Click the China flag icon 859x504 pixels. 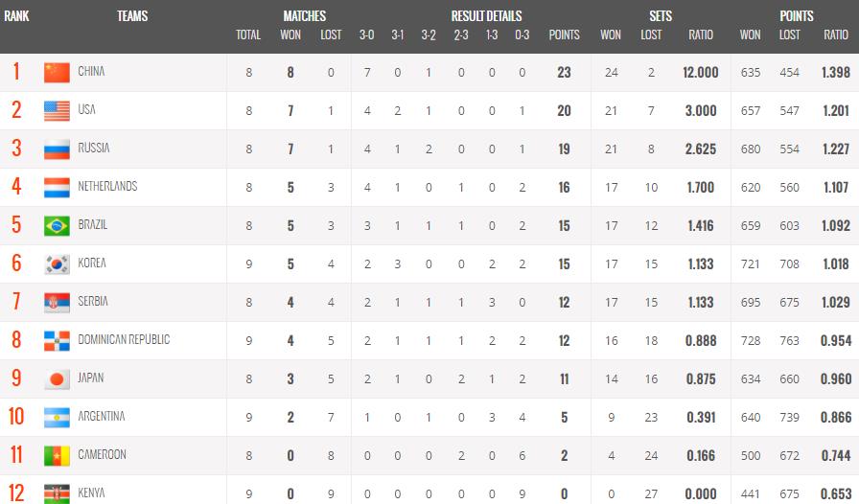pos(57,73)
